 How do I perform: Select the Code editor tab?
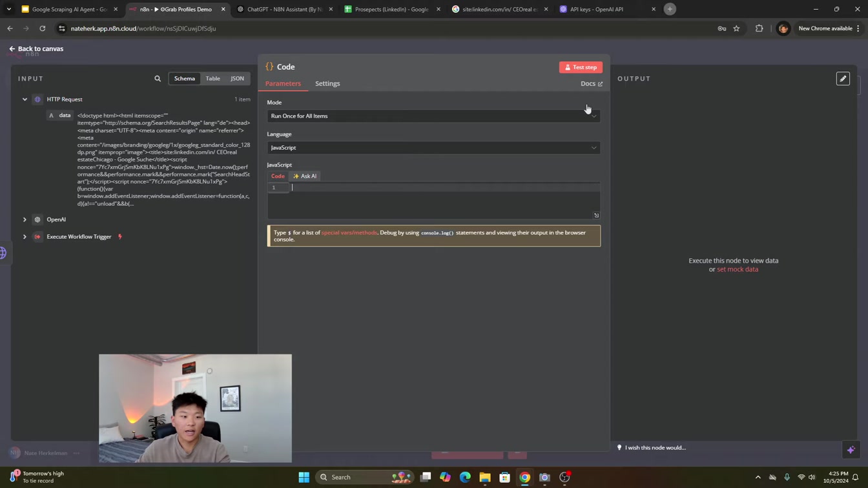pos(278,176)
